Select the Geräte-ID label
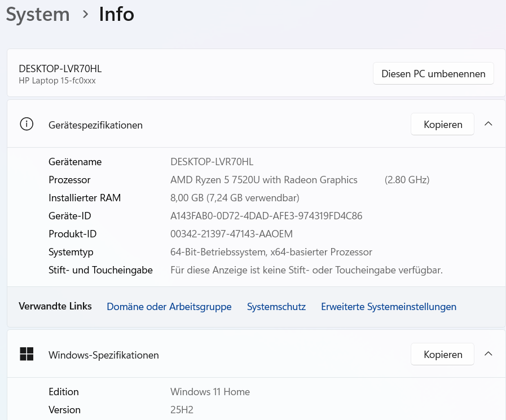Image resolution: width=506 pixels, height=420 pixels. [x=70, y=216]
